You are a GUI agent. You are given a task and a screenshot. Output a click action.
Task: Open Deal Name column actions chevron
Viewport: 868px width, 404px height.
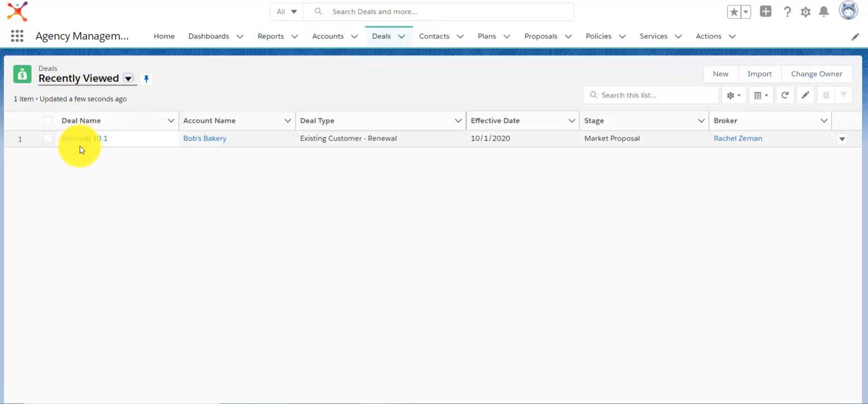171,121
